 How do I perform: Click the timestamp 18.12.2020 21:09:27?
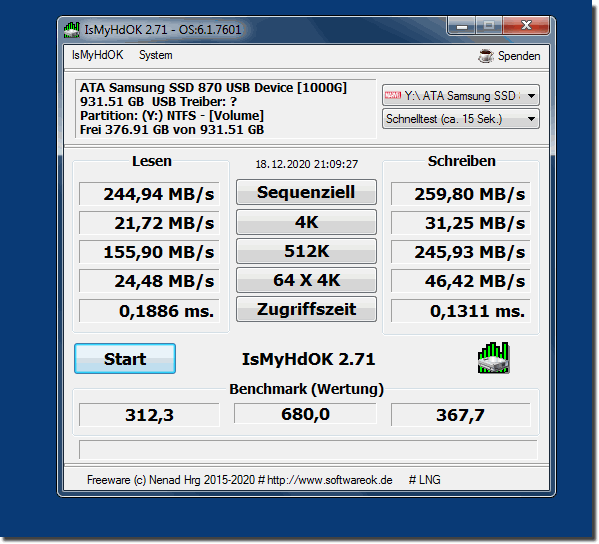point(307,164)
